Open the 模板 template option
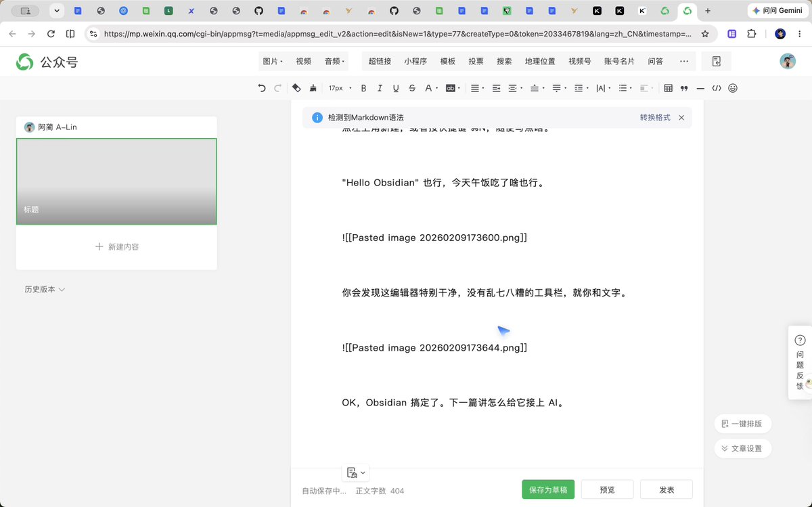 tap(448, 61)
